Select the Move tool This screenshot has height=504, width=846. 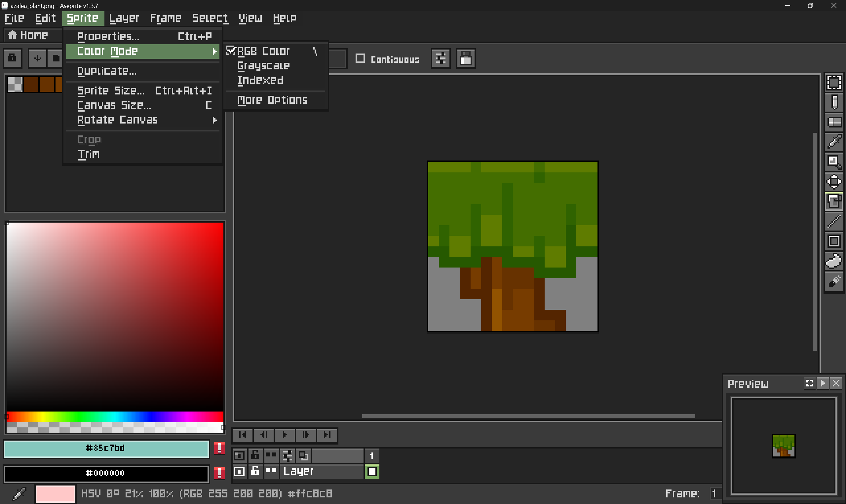[x=834, y=182]
